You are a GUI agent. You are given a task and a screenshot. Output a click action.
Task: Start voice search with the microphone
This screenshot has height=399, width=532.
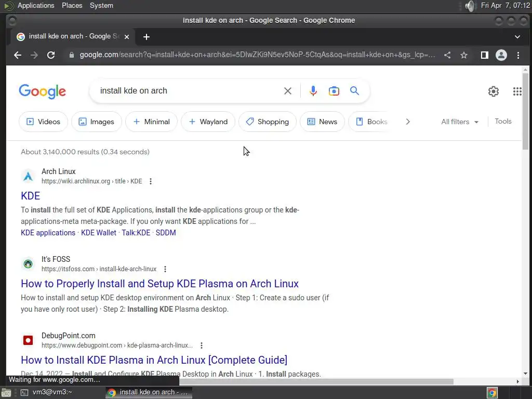point(313,91)
